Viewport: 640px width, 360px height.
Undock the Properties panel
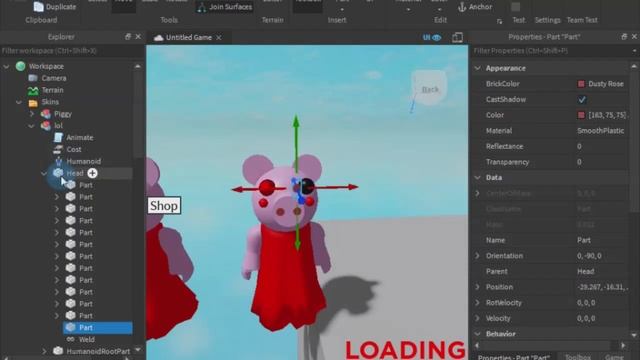624,37
